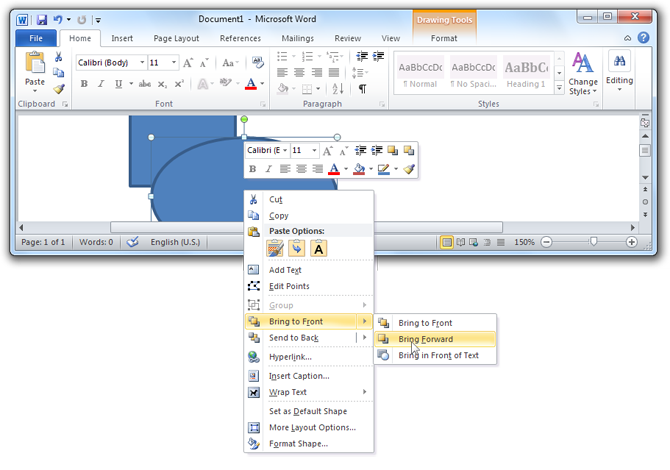Toggle Bold in the ribbon Font group
This screenshot has width=670, height=470.
click(84, 84)
